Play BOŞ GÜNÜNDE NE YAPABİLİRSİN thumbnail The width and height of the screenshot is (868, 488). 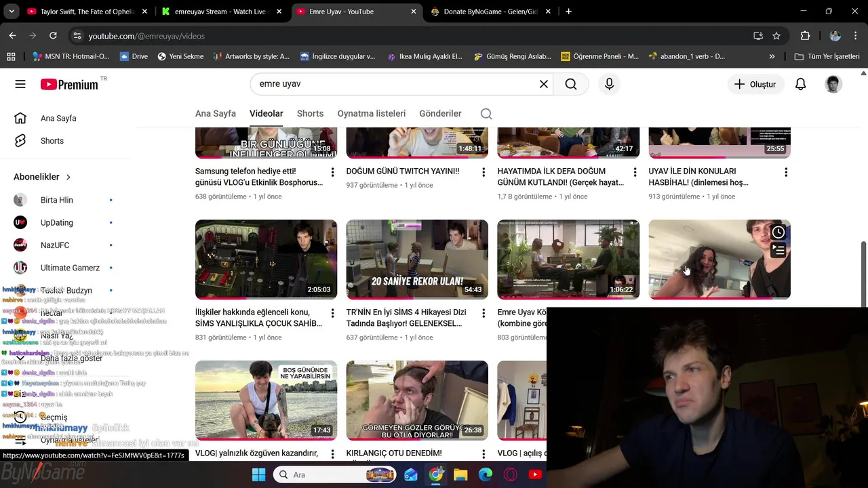click(266, 400)
